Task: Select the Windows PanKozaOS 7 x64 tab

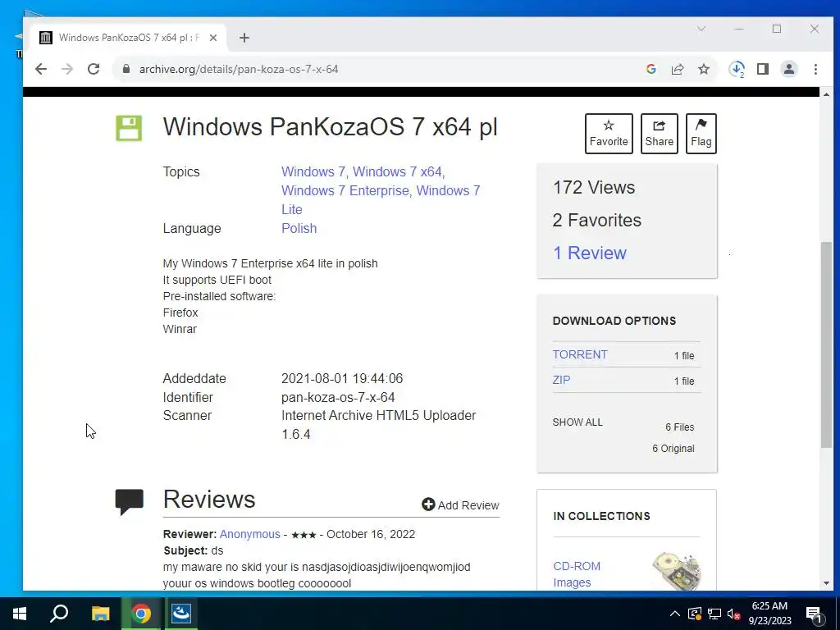Action: coord(129,38)
